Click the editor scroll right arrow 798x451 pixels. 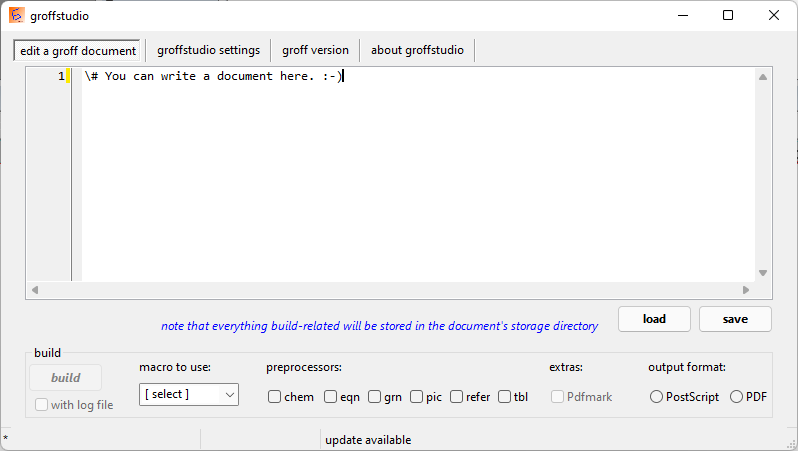point(746,290)
